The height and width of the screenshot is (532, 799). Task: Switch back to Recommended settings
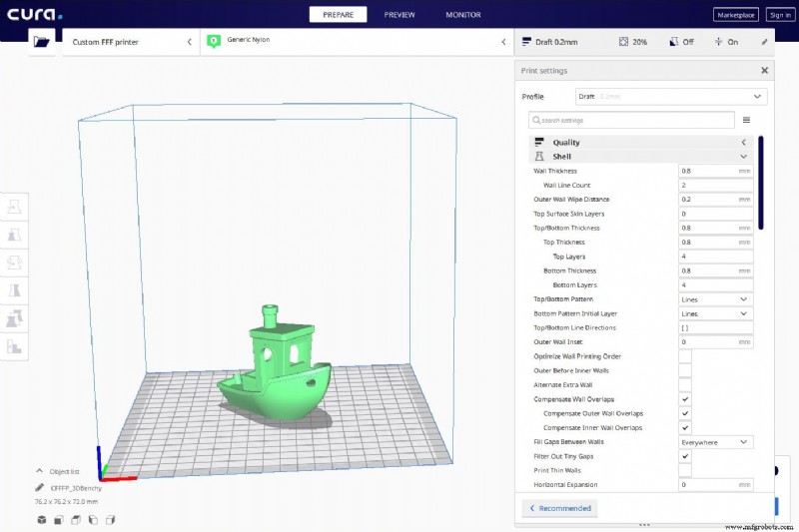559,508
